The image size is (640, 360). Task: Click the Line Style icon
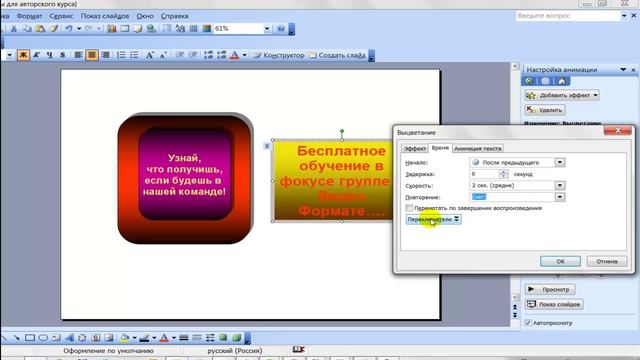[184, 338]
